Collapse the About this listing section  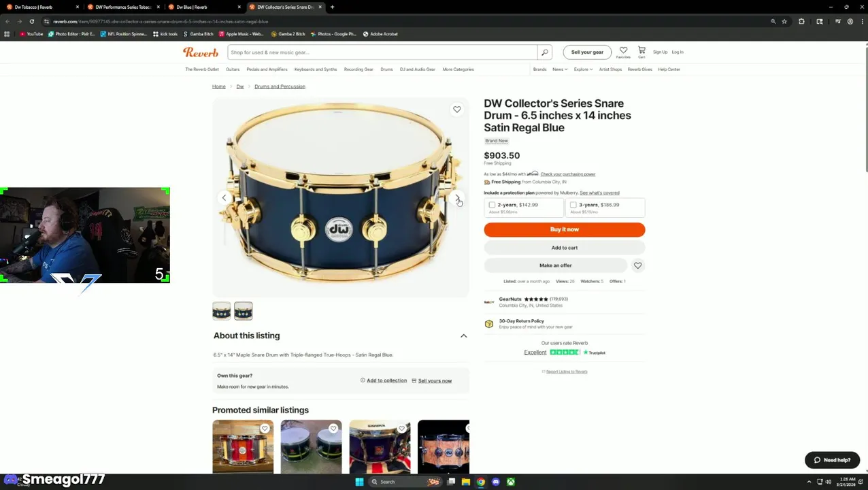coord(464,336)
